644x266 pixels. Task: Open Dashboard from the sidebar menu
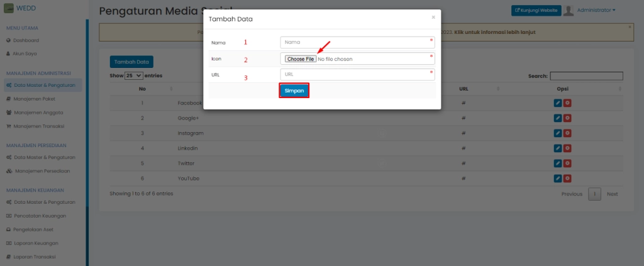point(26,40)
